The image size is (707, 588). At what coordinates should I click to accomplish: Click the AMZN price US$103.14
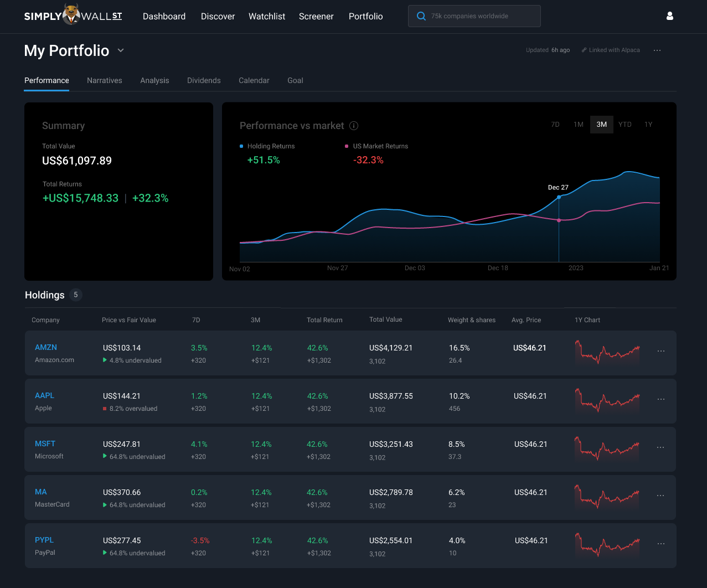(x=122, y=348)
